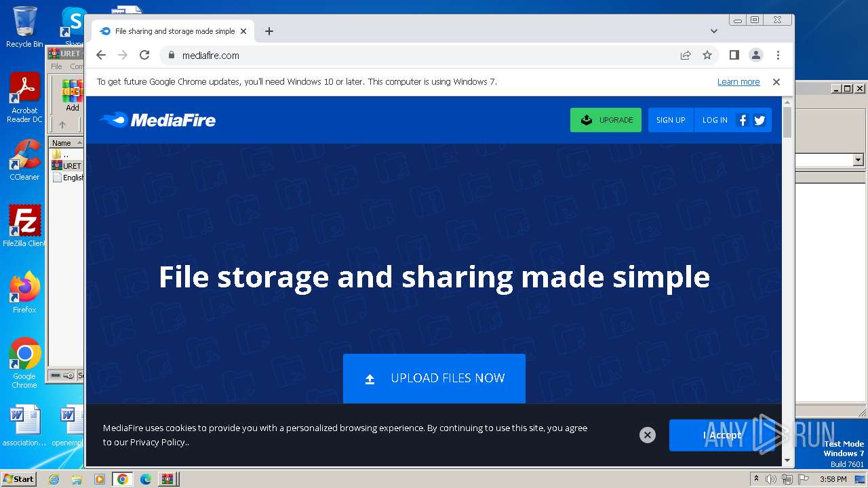Click the MediaFire logo
The height and width of the screenshot is (488, 868).
(157, 120)
